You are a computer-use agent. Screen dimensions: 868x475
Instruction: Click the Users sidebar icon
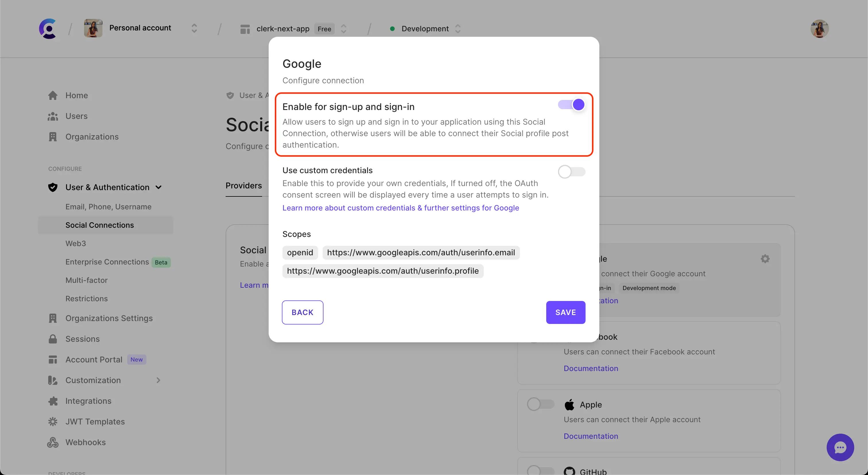click(53, 116)
